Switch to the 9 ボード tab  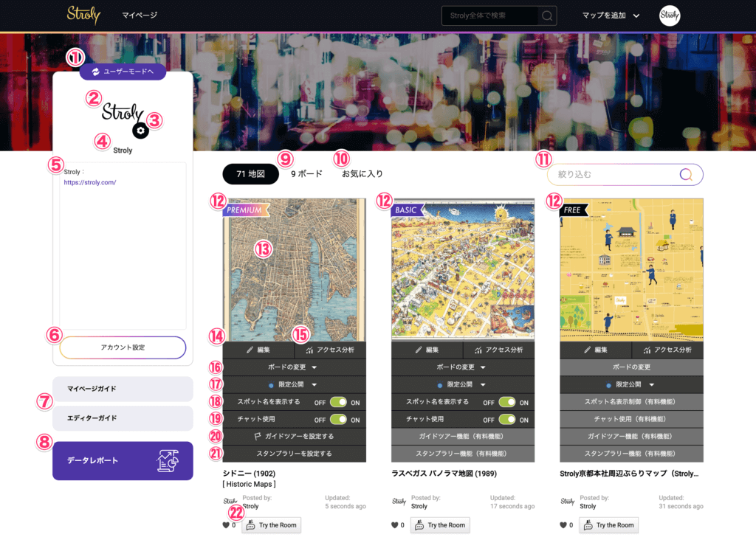pos(306,174)
